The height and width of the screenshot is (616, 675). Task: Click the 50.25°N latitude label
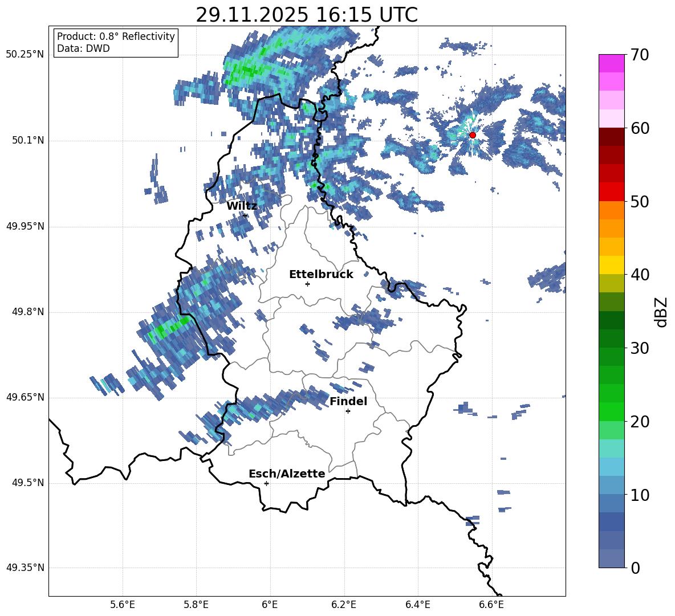click(x=25, y=55)
